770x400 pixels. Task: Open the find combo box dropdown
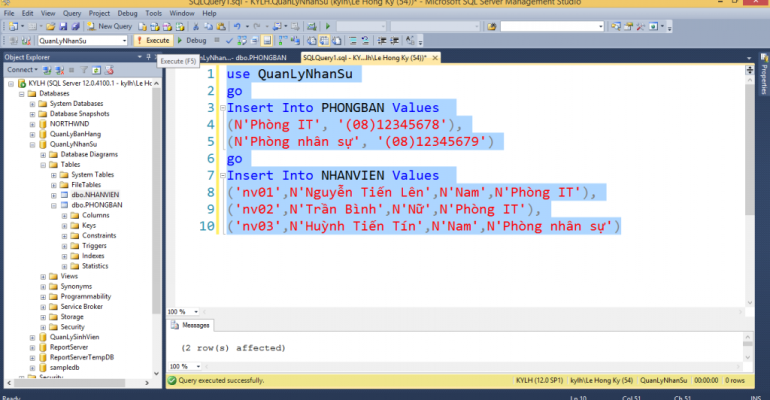tap(601, 27)
